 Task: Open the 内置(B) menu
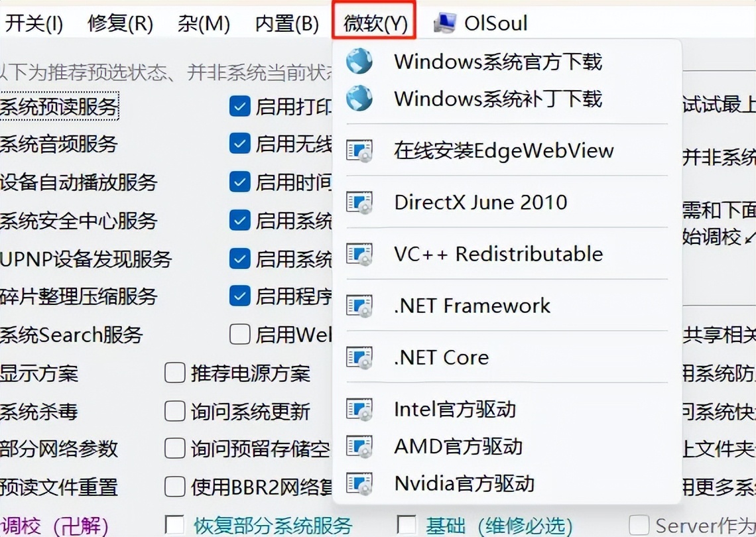pos(287,23)
